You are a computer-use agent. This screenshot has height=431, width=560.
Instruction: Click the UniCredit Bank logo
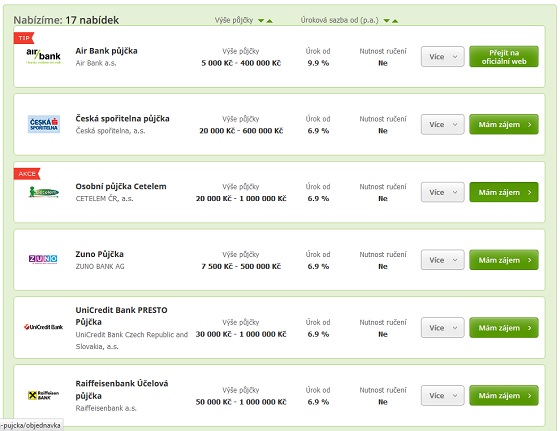43,327
